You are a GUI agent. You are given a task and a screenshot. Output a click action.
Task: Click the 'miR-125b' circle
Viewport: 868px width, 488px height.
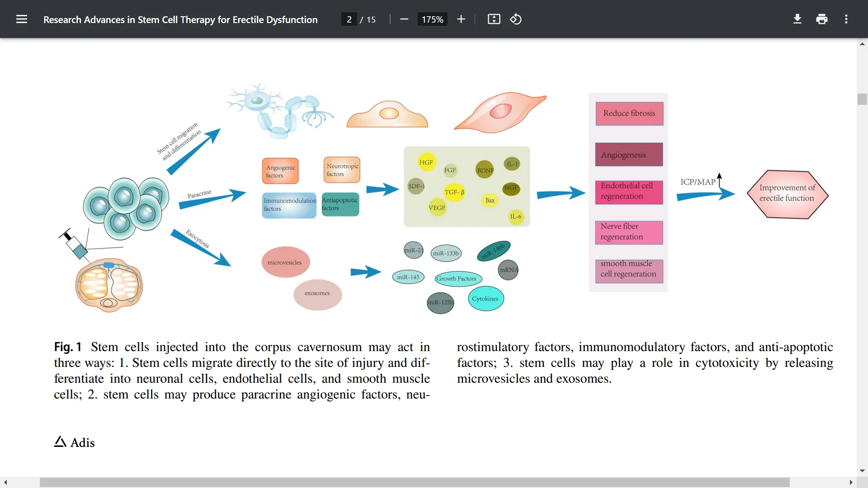pyautogui.click(x=440, y=302)
